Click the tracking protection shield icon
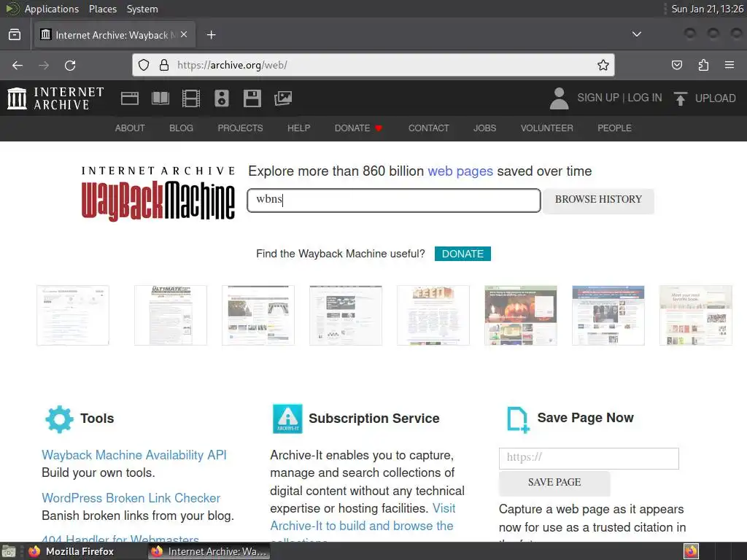Screen dimensions: 747x560 pos(144,65)
